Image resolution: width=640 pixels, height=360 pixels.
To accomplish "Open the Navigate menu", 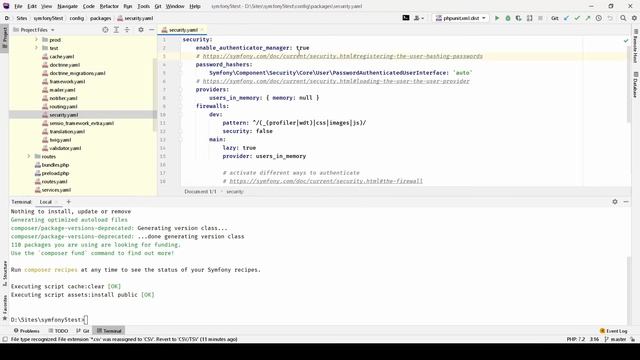I will [67, 6].
